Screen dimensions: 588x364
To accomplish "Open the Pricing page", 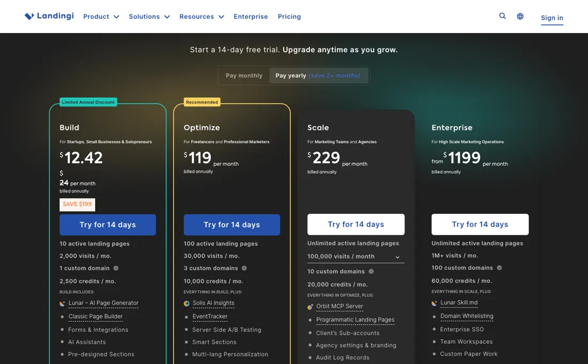I will (x=289, y=17).
